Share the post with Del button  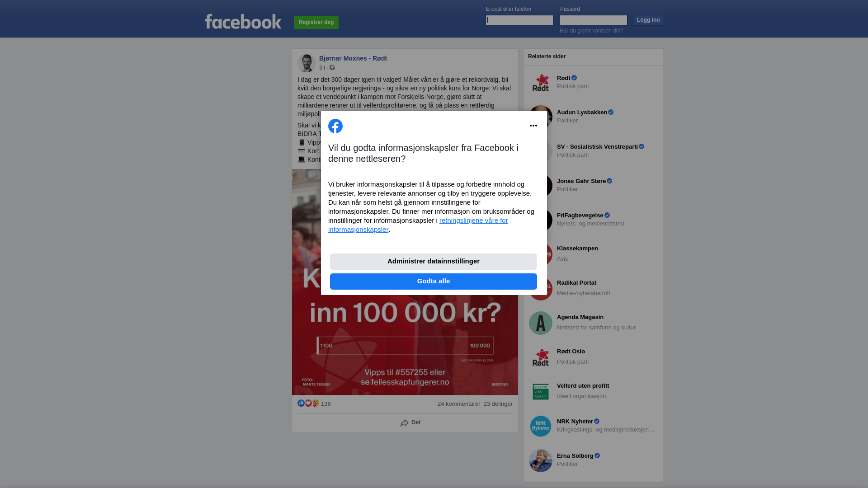[410, 423]
